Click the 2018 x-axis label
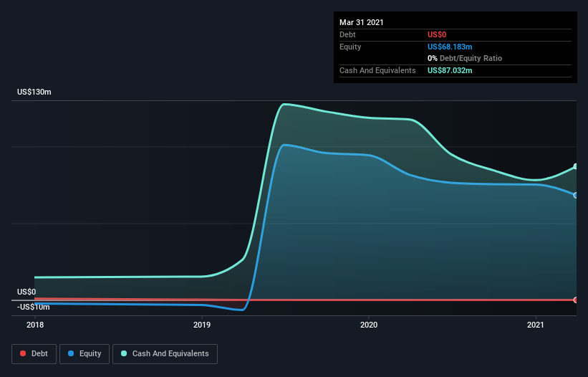 tap(35, 325)
